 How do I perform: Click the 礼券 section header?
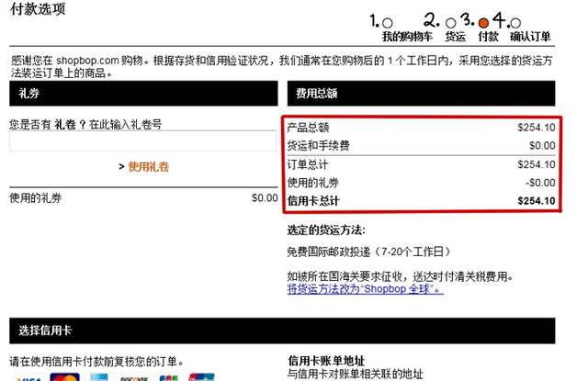click(x=143, y=94)
